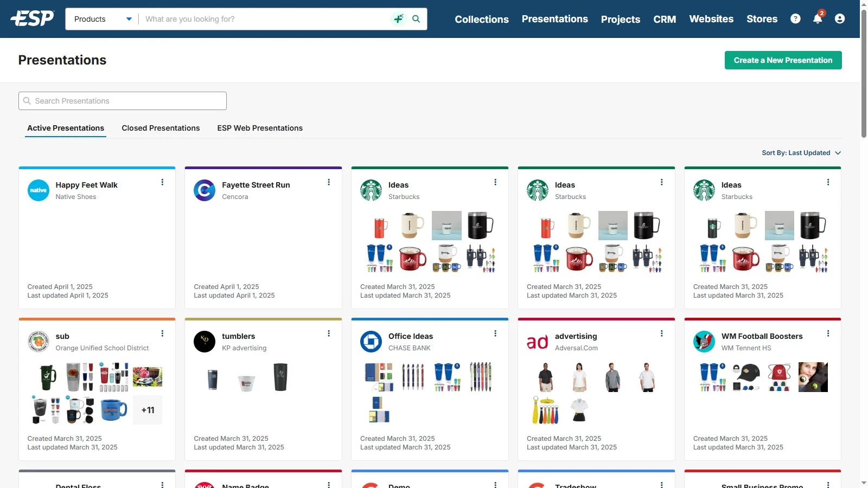The image size is (868, 488).
Task: Select the Active Presentations tab
Action: 66,128
